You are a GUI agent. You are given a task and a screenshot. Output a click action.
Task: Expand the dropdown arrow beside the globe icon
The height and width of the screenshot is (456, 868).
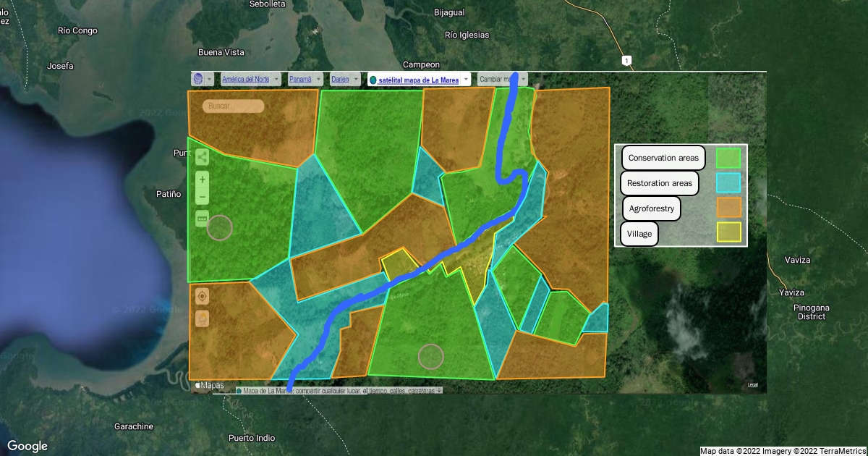[210, 79]
